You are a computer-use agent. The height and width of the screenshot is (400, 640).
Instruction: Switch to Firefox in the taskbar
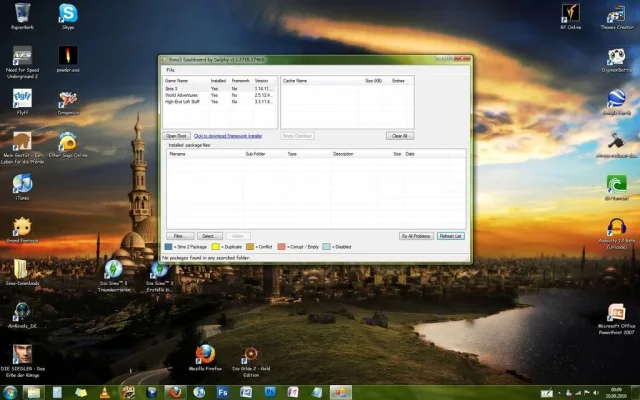[176, 392]
